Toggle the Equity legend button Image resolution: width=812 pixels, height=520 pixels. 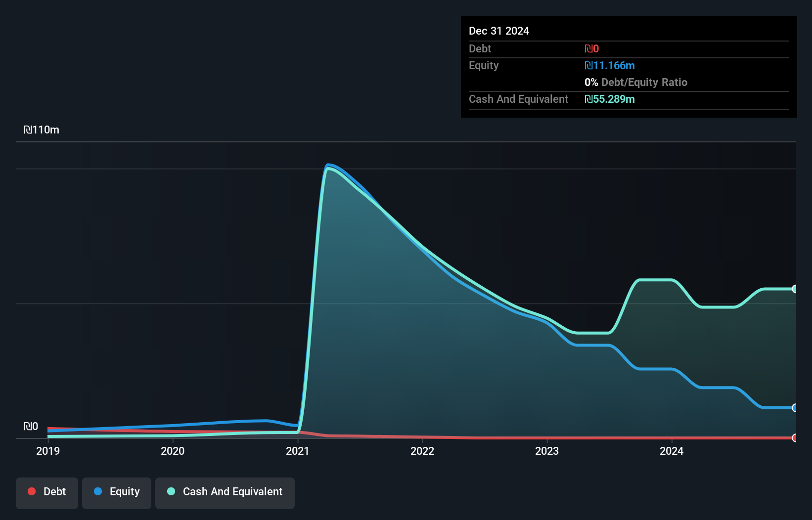coord(117,493)
